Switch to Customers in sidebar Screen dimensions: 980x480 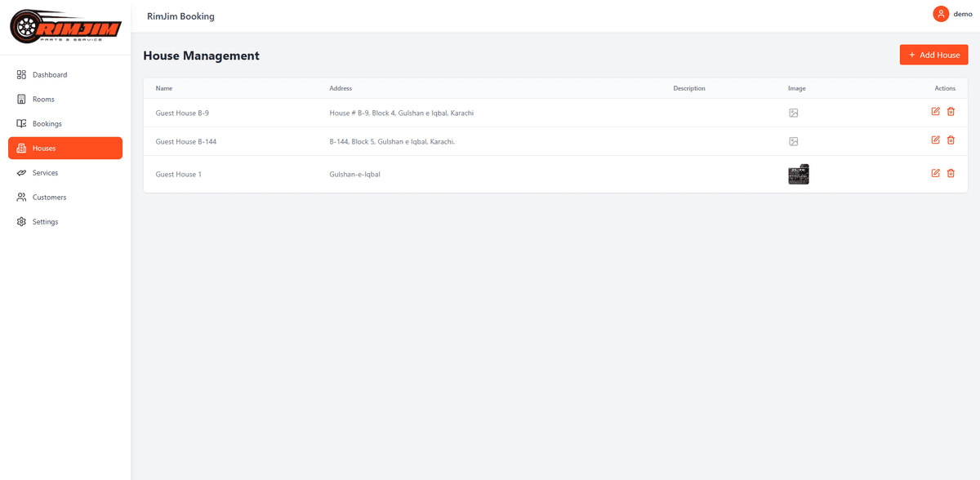pyautogui.click(x=49, y=198)
